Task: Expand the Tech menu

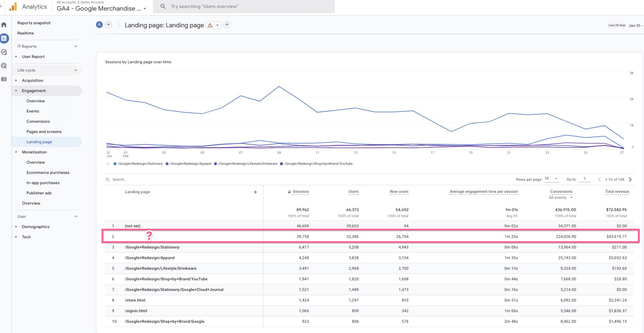Action: click(x=16, y=237)
